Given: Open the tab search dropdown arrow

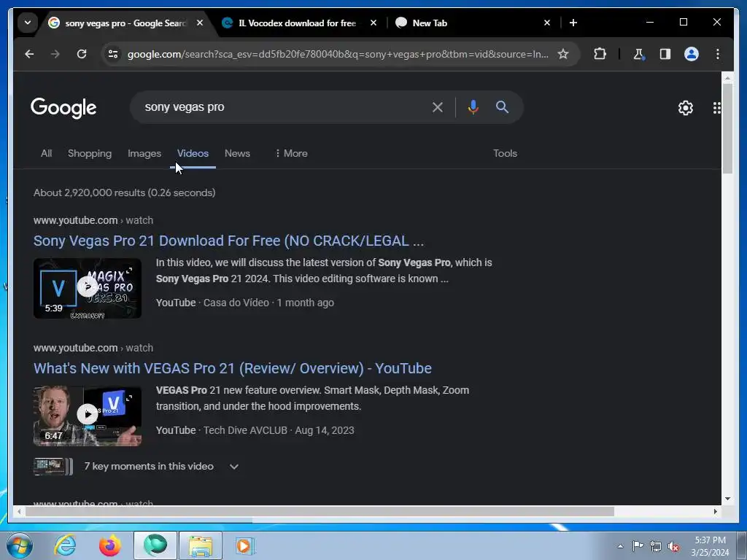Looking at the screenshot, I should point(28,23).
